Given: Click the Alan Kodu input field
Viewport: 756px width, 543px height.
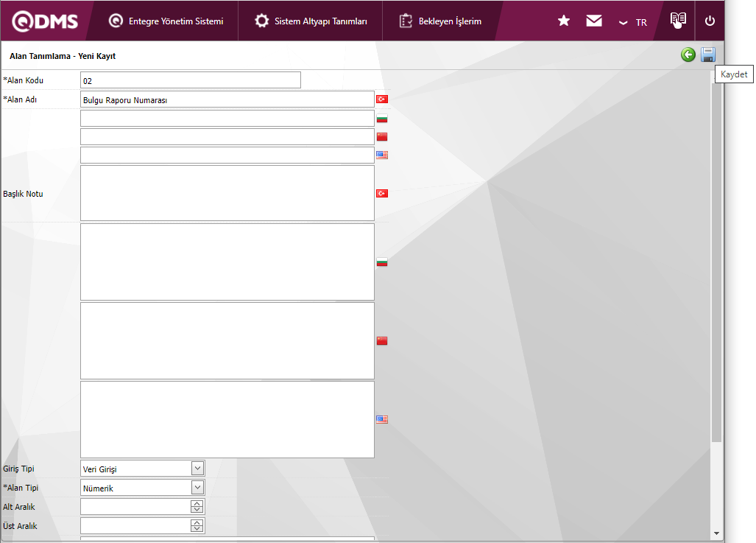Looking at the screenshot, I should pos(191,80).
